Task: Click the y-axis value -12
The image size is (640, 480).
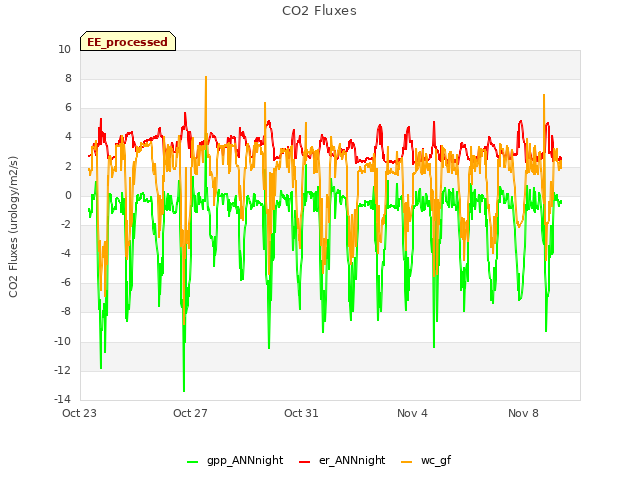Action: (x=62, y=370)
